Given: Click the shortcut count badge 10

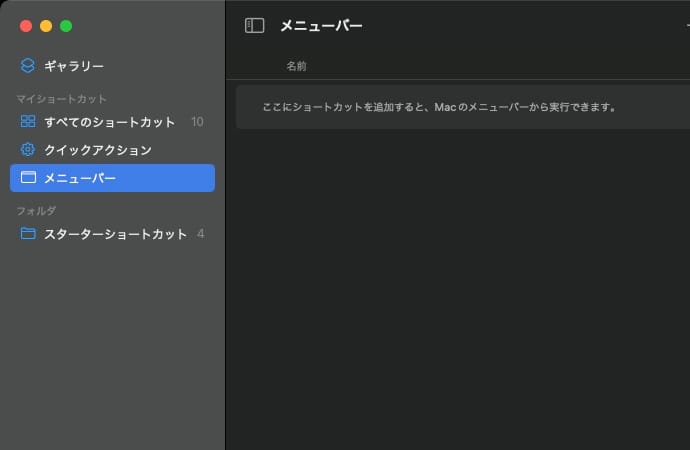Looking at the screenshot, I should 197,122.
